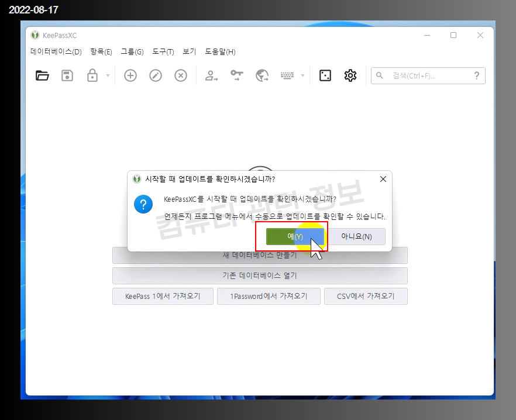Edit entry pencil circle icon
The image size is (516, 420).
(156, 75)
